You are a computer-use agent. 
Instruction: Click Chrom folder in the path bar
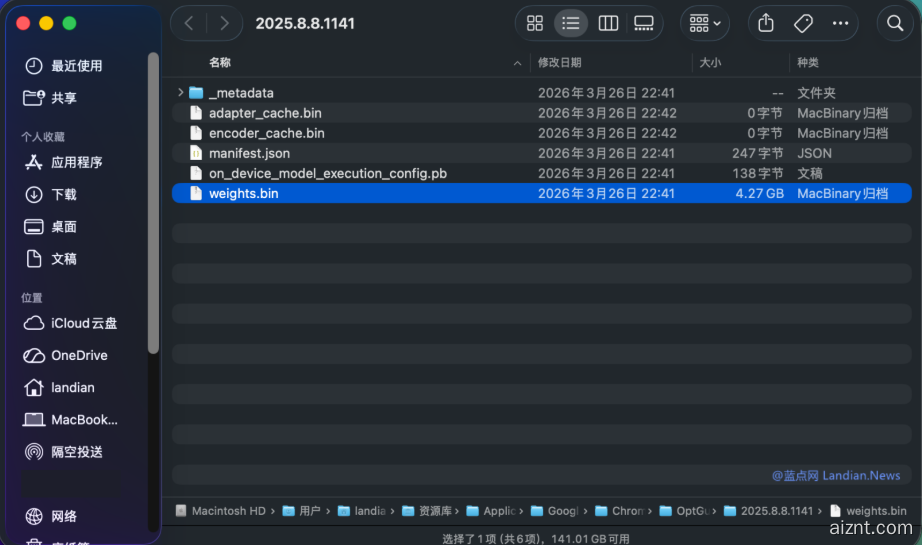(620, 511)
